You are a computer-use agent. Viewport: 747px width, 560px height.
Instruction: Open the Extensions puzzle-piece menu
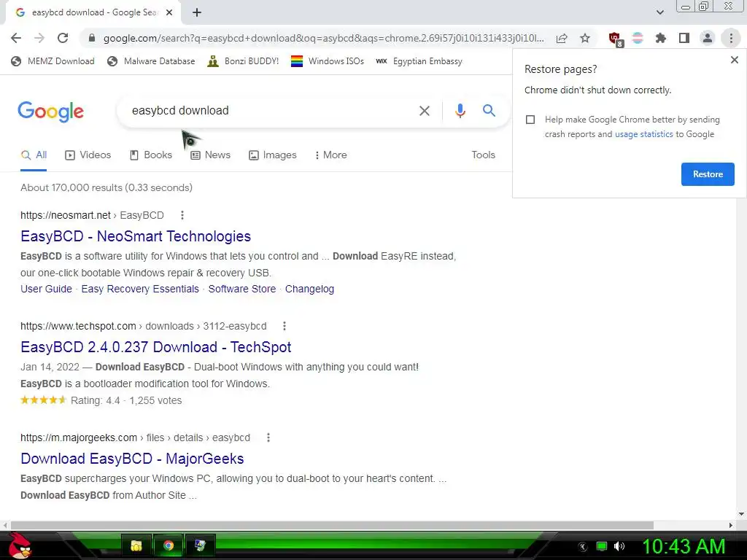[x=661, y=38]
